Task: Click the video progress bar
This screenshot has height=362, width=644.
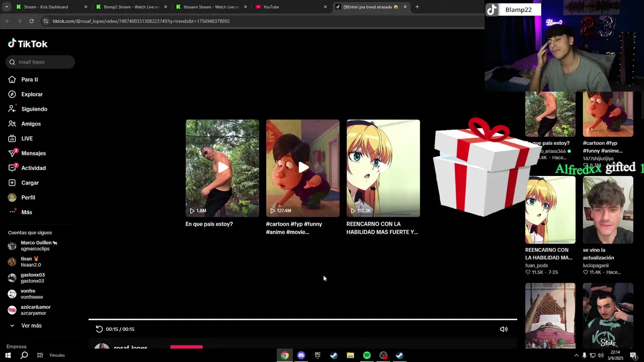Action: 303,319
